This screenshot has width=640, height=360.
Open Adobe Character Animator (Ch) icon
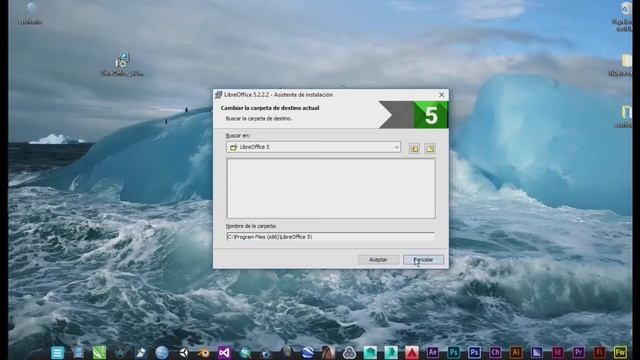click(495, 352)
